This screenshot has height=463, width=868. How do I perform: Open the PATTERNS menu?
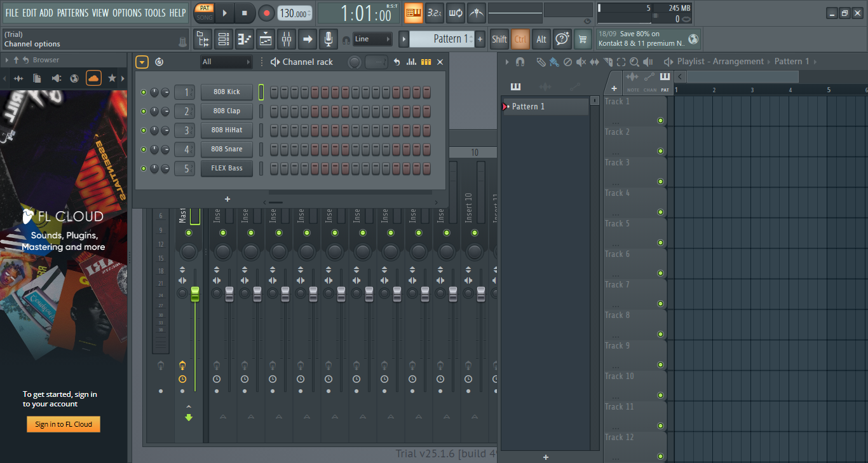tap(73, 13)
